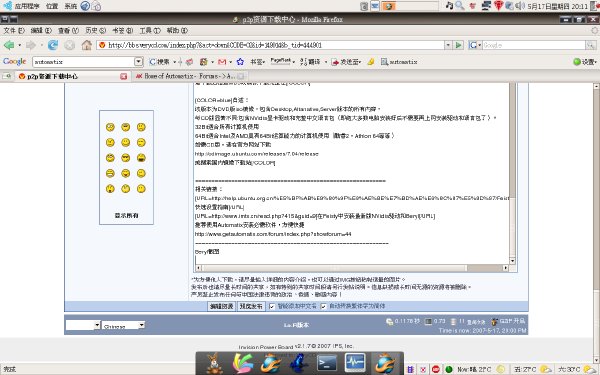The height and width of the screenshot is (375, 600).
Task: Open the 书签 dropdown on Google toolbar
Action: point(258,62)
